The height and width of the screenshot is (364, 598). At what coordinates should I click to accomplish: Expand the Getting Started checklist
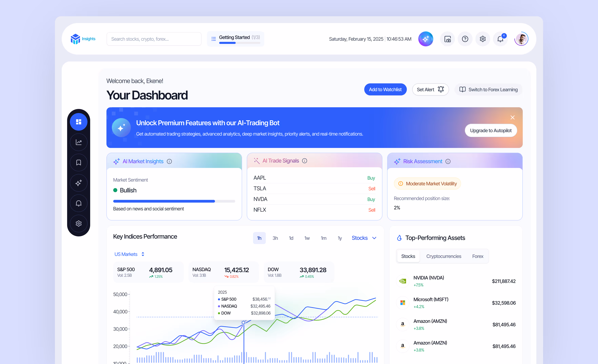point(235,39)
